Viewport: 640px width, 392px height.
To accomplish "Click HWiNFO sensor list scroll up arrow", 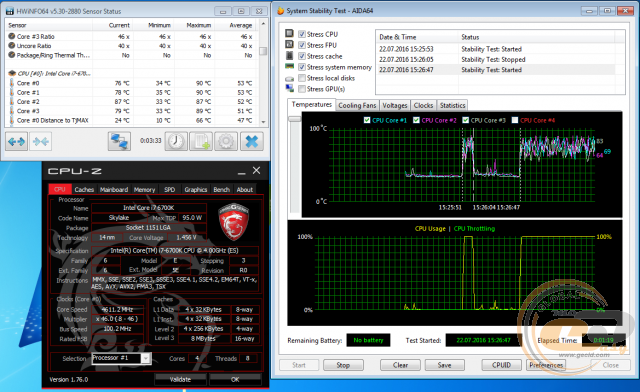I will click(x=263, y=24).
